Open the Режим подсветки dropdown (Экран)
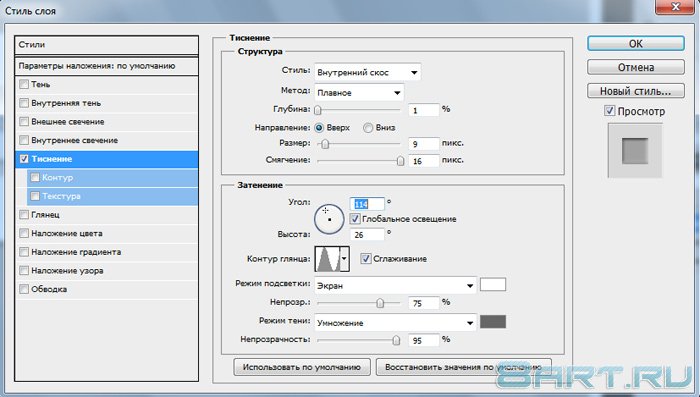The height and width of the screenshot is (397, 700). [396, 286]
